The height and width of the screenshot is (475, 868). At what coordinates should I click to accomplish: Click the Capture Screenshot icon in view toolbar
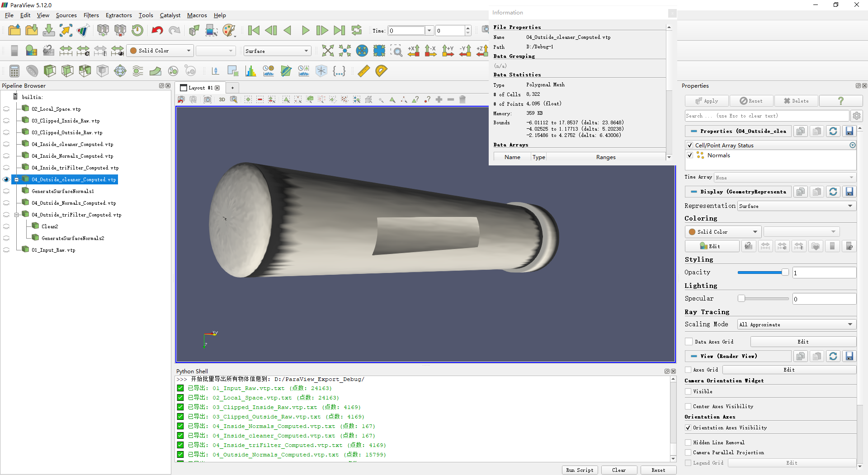pos(208,100)
